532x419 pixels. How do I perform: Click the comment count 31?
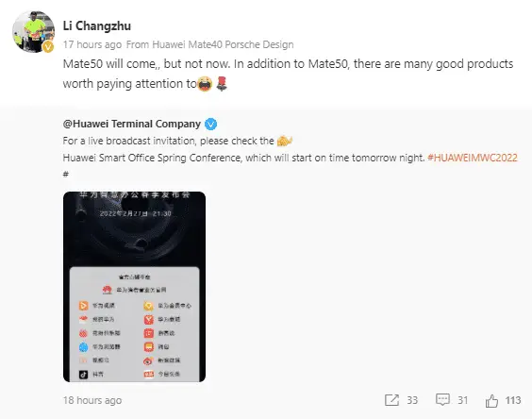point(463,400)
